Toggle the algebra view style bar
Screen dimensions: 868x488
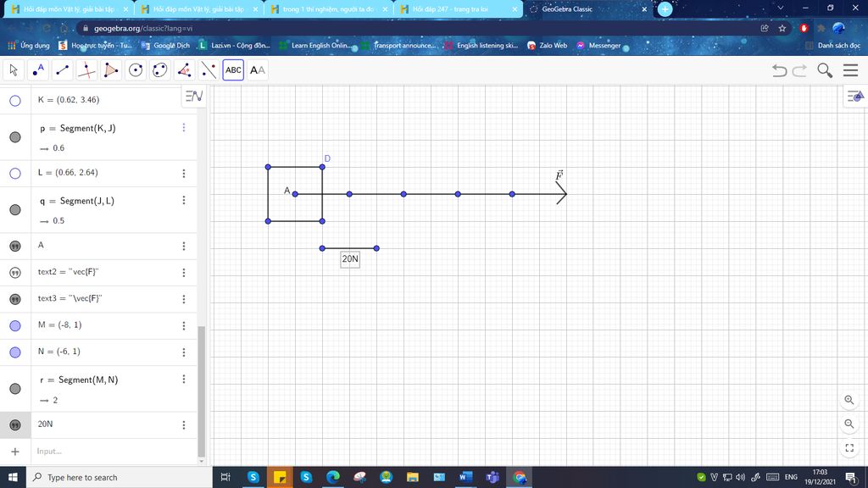[x=194, y=97]
